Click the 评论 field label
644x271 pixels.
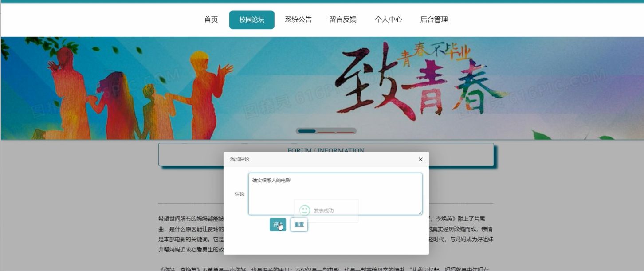[239, 194]
